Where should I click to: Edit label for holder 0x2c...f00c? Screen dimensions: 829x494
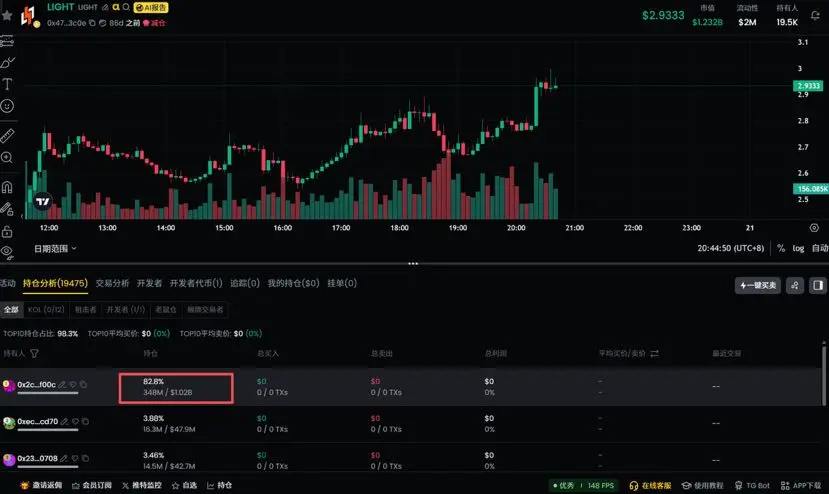(x=62, y=385)
